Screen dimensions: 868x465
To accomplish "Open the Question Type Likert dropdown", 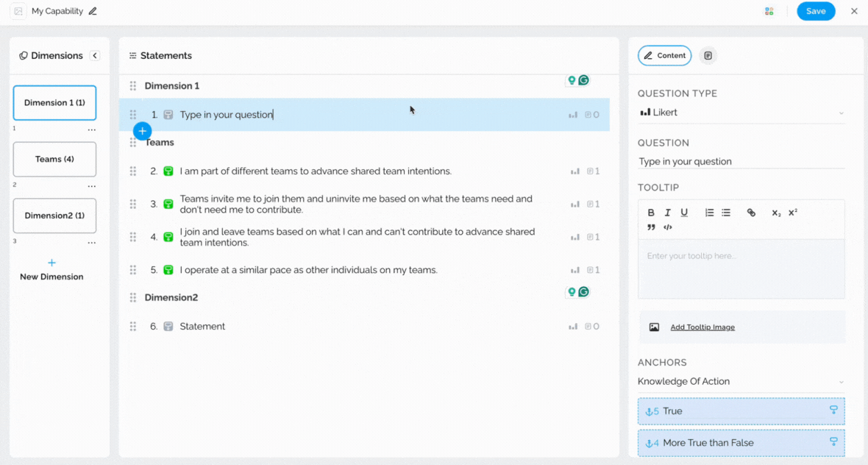I will 741,113.
